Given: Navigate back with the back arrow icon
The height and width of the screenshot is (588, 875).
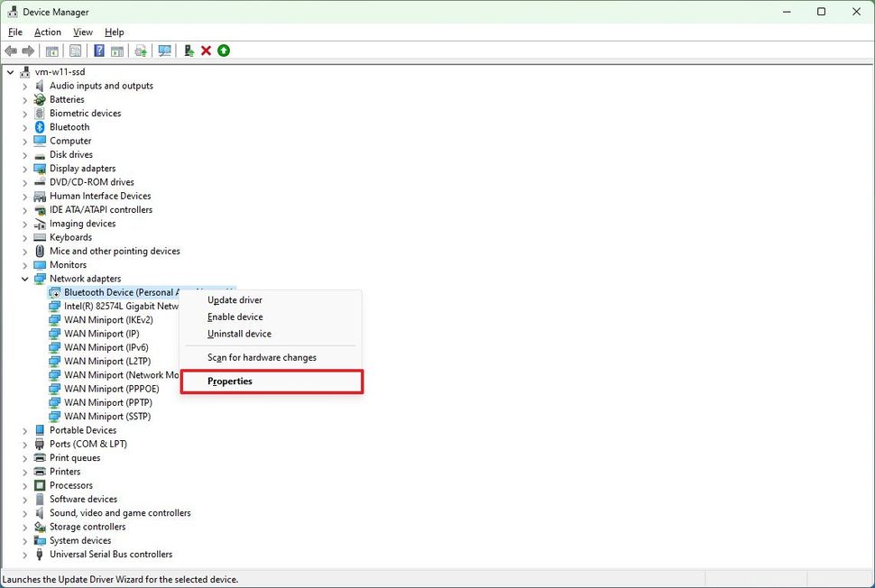Looking at the screenshot, I should pyautogui.click(x=11, y=51).
